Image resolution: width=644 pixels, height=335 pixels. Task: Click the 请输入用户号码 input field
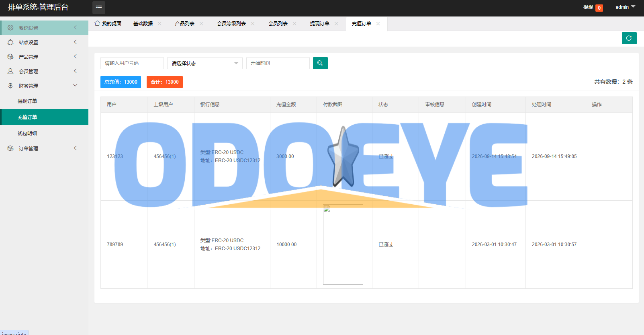point(132,63)
